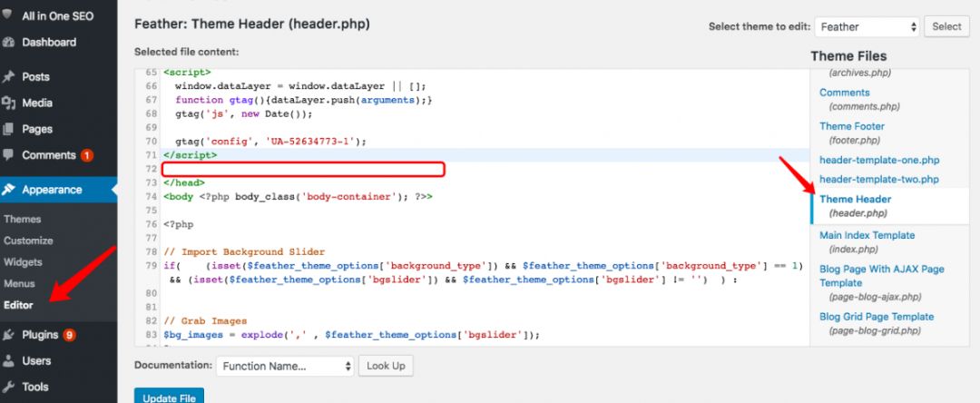The image size is (980, 403).
Task: Open header-template-one.php file link
Action: (879, 161)
